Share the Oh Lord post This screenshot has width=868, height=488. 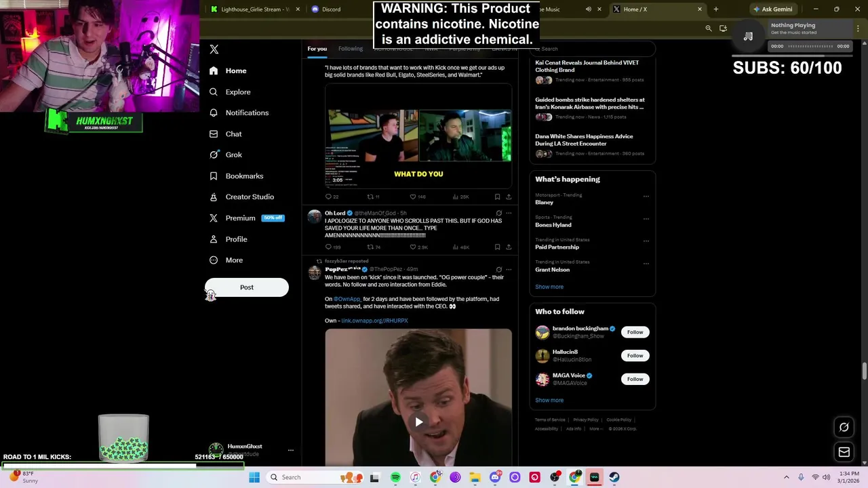(509, 247)
